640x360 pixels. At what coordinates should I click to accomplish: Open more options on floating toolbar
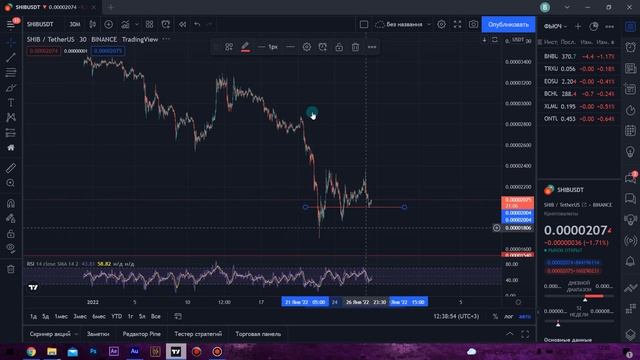pos(371,47)
